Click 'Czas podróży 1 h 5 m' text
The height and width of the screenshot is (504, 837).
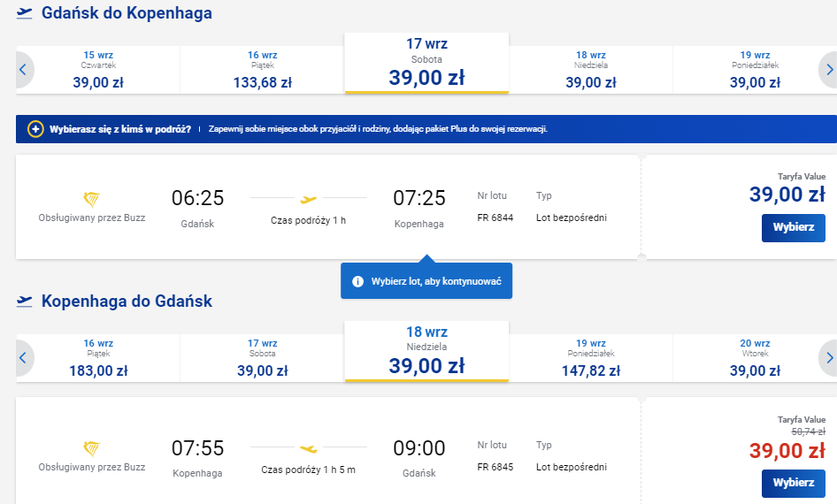pos(308,470)
